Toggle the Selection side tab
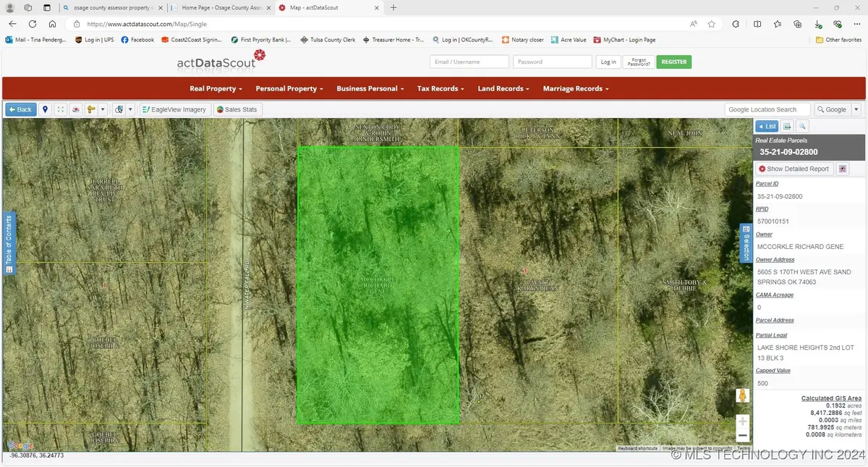868x467 pixels. [x=746, y=243]
